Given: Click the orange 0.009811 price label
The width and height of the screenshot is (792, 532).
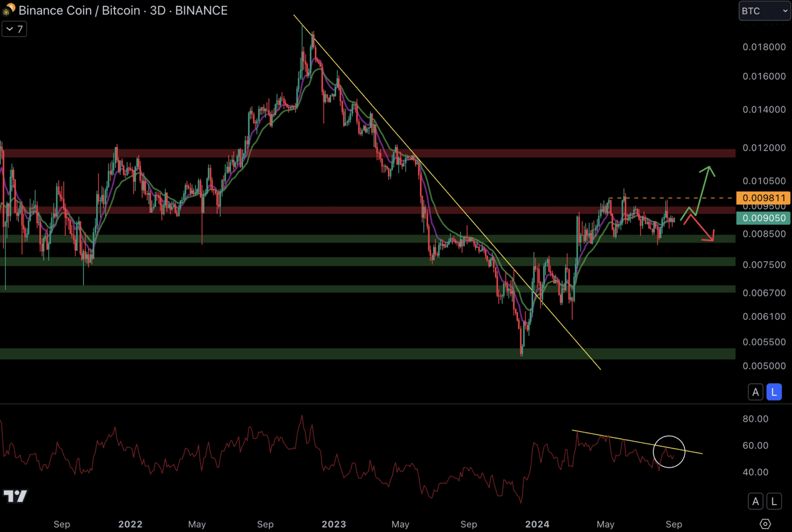Looking at the screenshot, I should [763, 198].
